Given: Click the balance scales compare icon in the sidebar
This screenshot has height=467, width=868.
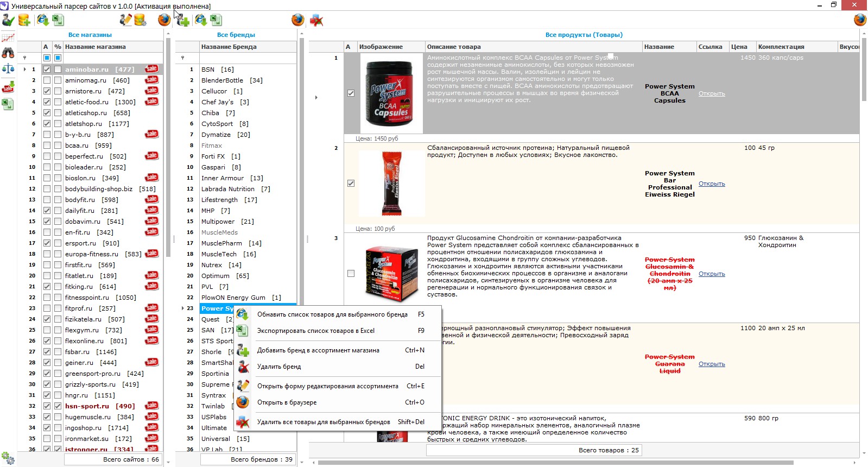Looking at the screenshot, I should (8, 69).
